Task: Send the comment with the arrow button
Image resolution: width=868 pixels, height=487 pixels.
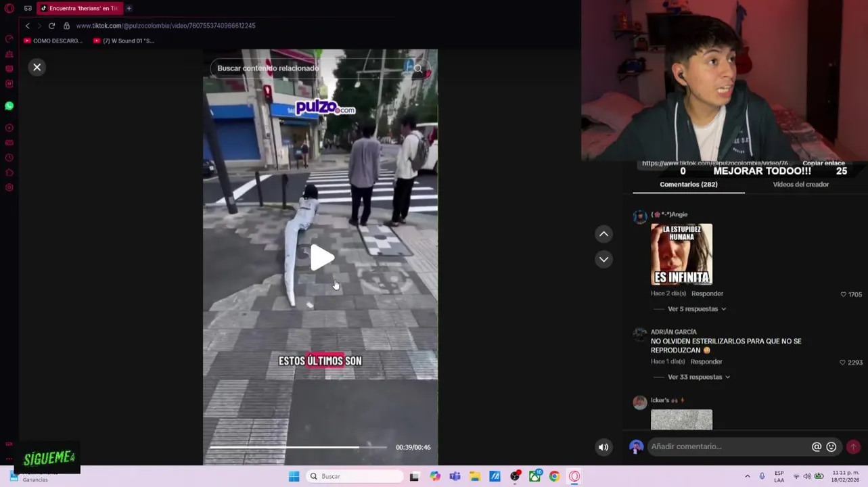Action: pos(853,446)
